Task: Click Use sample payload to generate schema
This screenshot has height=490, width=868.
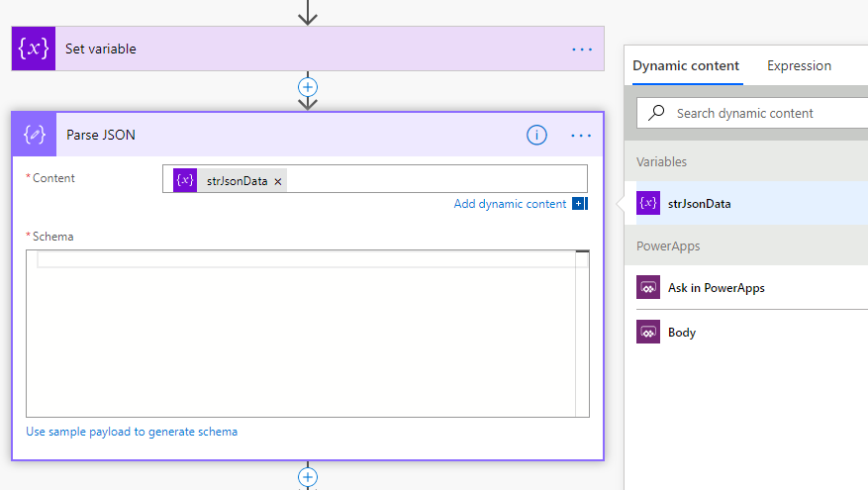Action: click(132, 432)
